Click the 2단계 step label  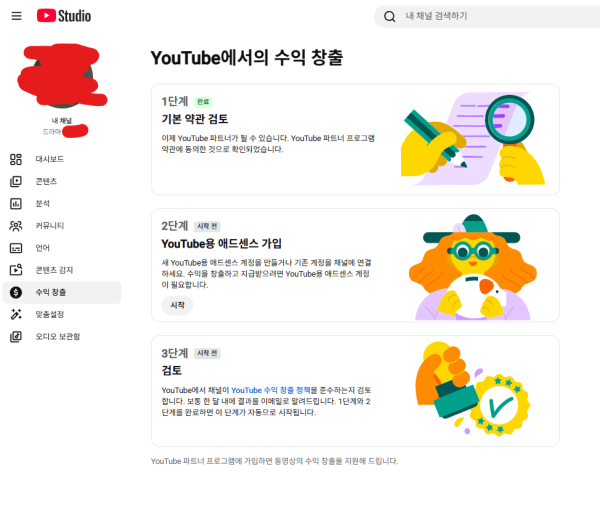174,226
